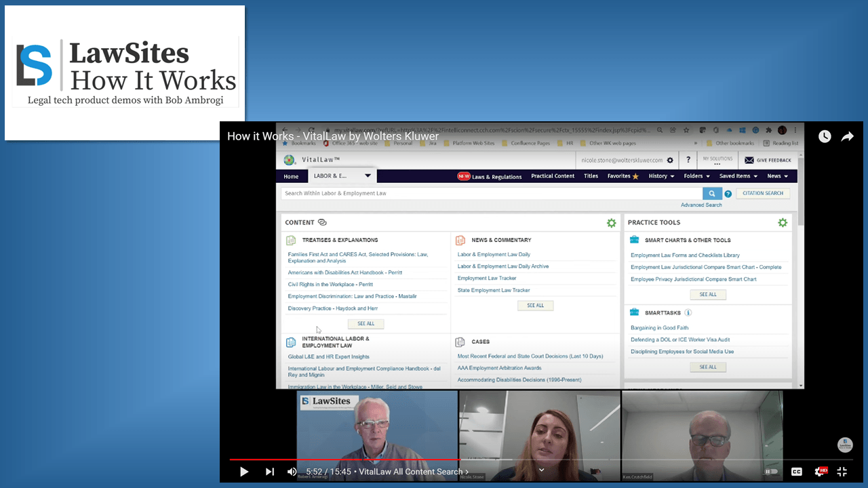Open Employment Law Forms and Checklists Library
Viewport: 868px width, 488px height.
pyautogui.click(x=685, y=256)
